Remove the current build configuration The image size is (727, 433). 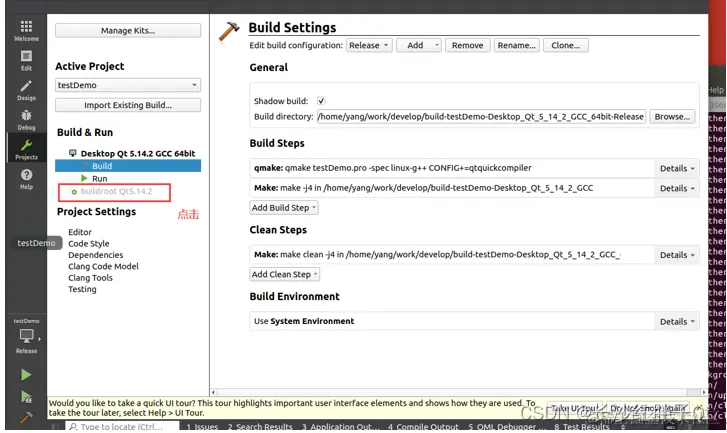tap(467, 45)
